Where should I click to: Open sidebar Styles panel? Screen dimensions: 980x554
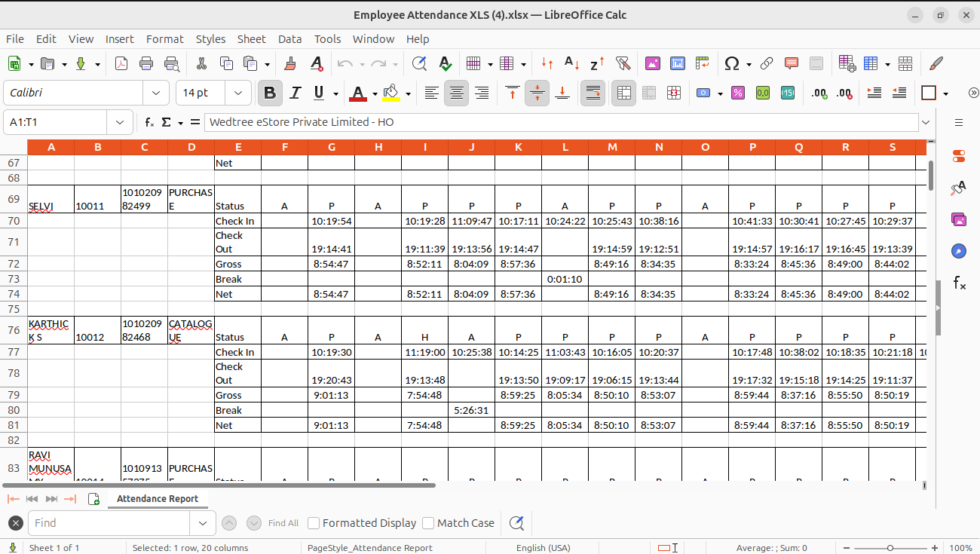(959, 188)
